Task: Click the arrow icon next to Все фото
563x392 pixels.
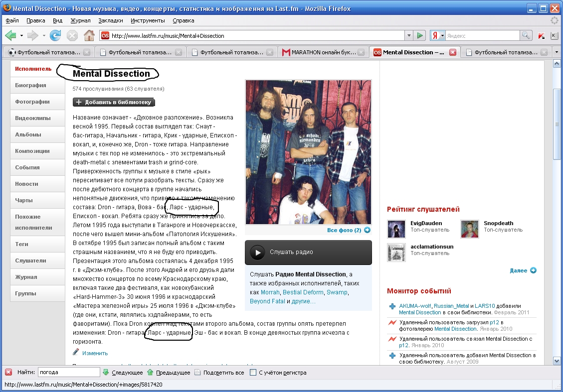Action: [x=368, y=230]
